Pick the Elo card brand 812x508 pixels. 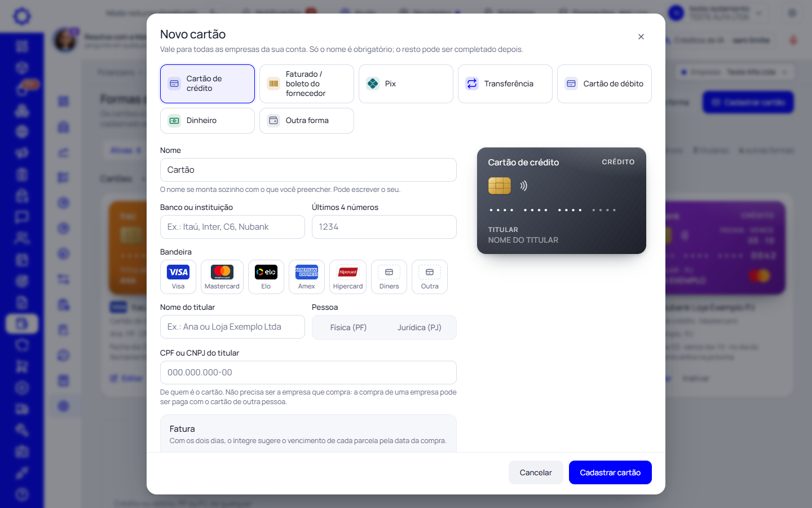click(x=266, y=277)
